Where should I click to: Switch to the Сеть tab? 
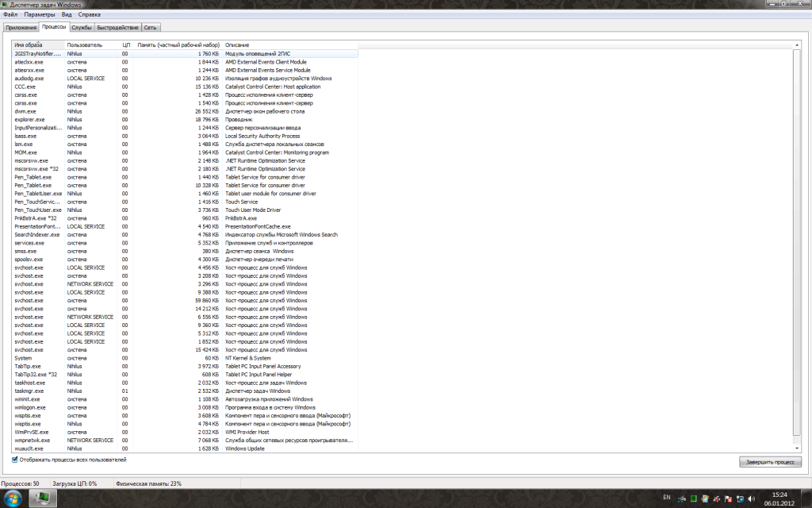click(150, 28)
